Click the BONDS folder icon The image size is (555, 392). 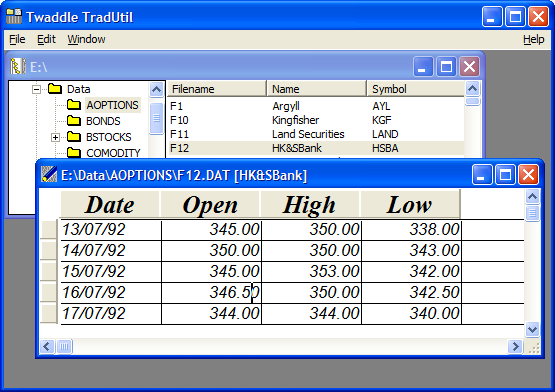(x=74, y=121)
